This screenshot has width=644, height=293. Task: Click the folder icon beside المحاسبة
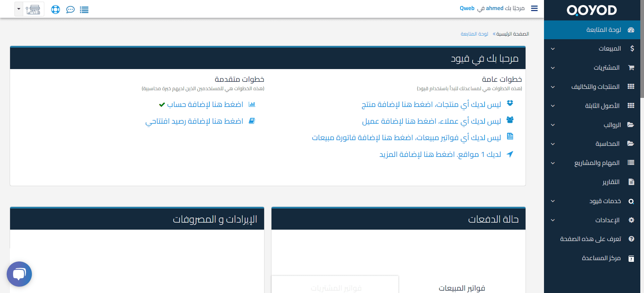click(631, 143)
